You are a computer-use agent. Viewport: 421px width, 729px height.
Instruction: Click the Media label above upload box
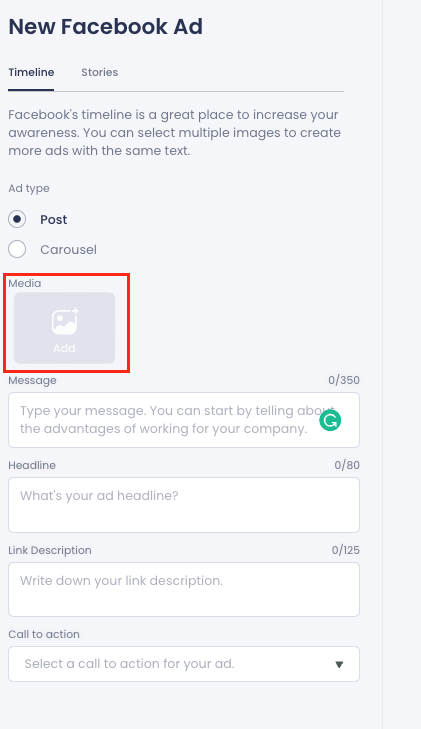(x=25, y=283)
